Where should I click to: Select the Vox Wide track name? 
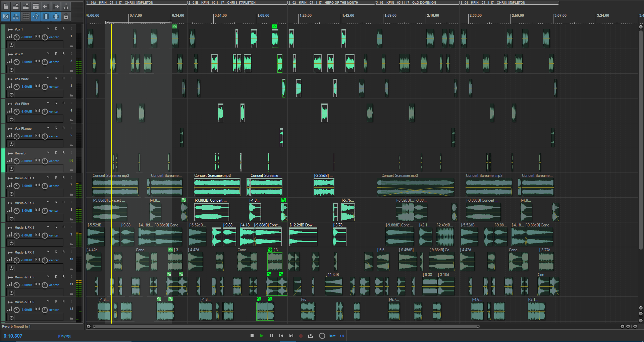click(22, 79)
